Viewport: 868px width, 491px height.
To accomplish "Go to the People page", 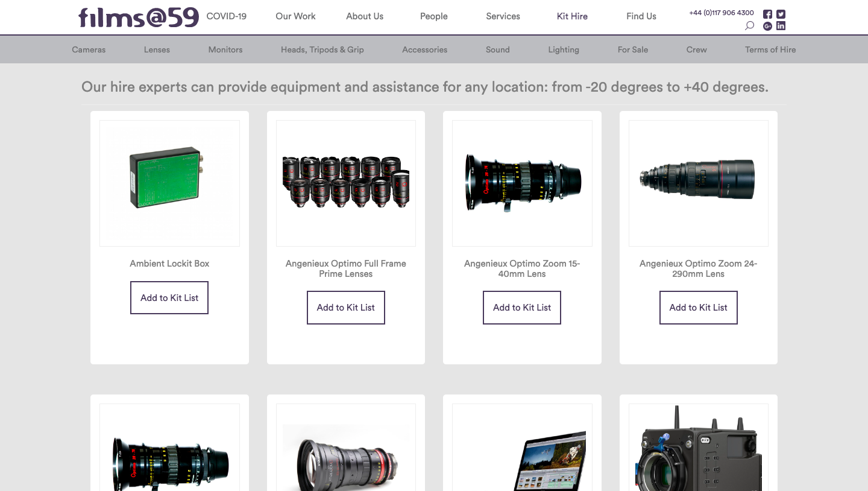I will [434, 16].
